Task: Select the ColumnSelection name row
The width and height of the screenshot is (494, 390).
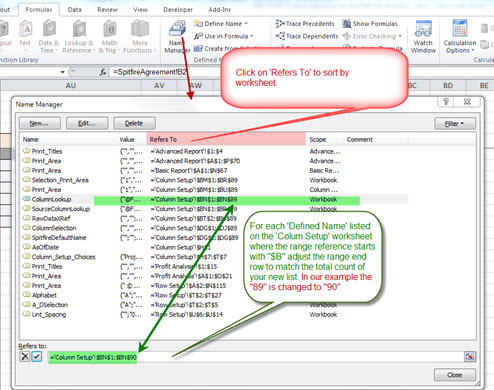Action: [x=213, y=228]
